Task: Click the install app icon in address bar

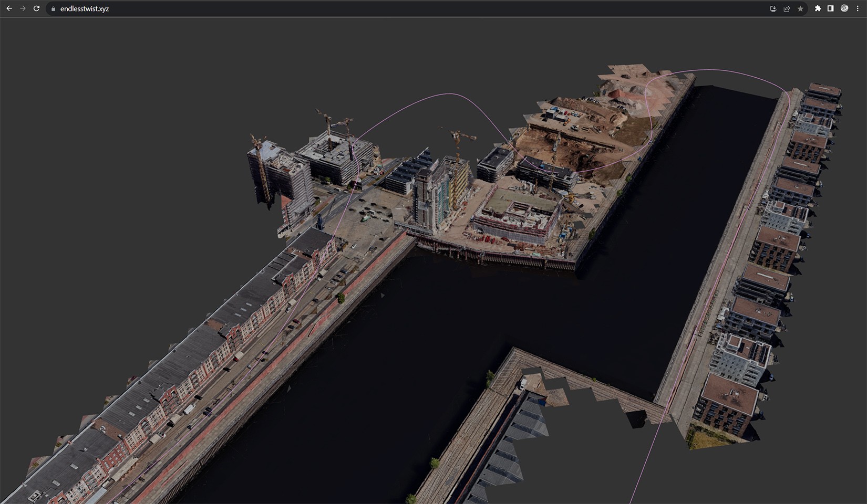Action: click(773, 9)
